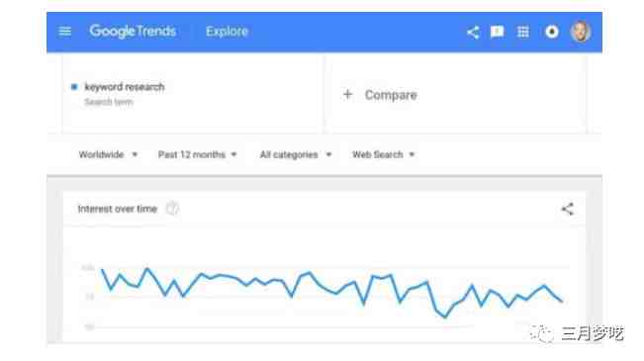Open Interest over time help icon
The width and height of the screenshot is (644, 361).
(172, 209)
